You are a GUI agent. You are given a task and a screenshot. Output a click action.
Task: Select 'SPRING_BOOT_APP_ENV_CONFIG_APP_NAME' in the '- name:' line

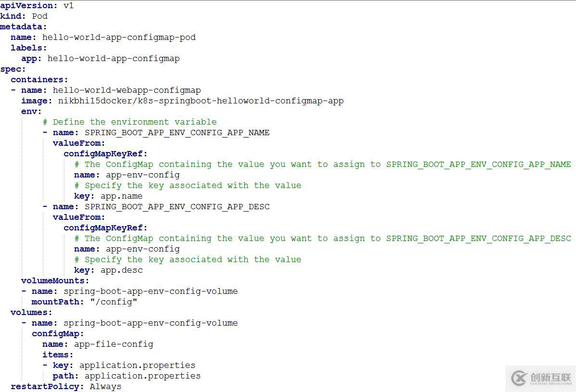[177, 133]
